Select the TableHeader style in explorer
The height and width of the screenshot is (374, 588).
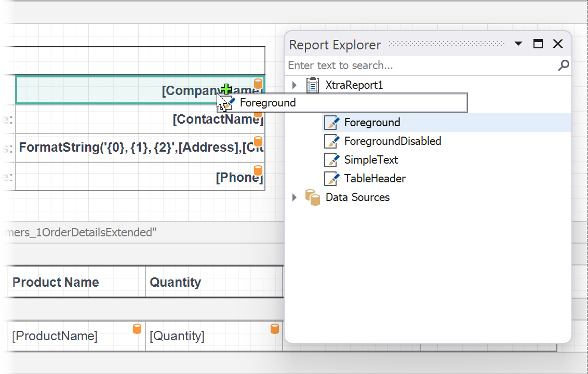375,179
